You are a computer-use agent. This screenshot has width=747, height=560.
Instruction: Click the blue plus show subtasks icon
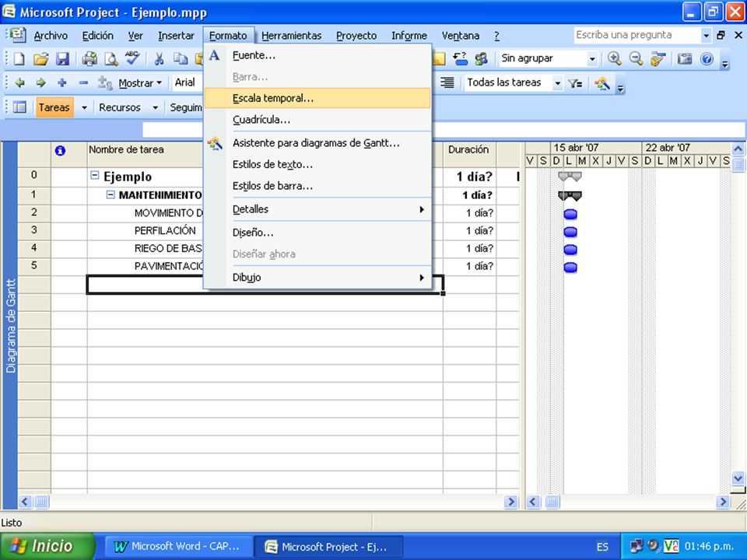pos(62,83)
